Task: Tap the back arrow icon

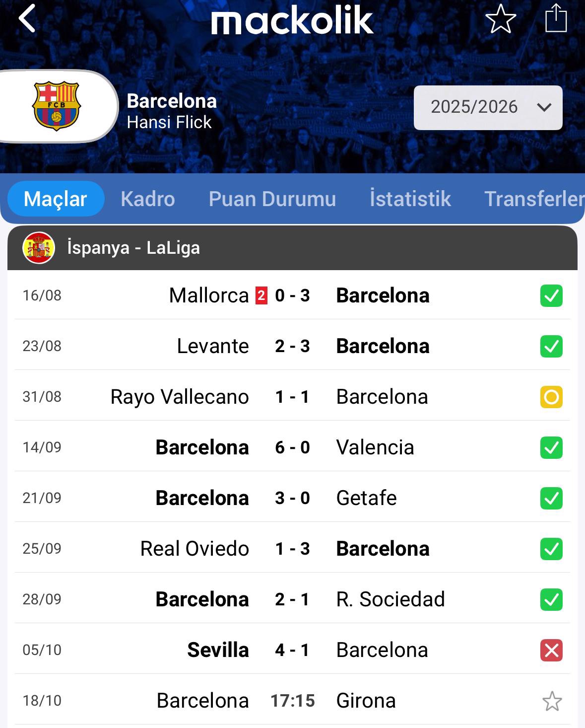Action: click(27, 19)
